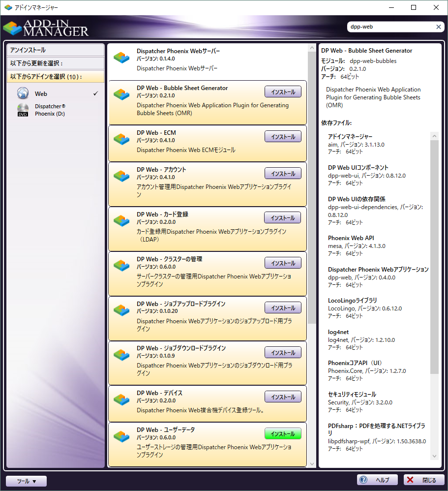Click the DP Web - ジョブアップロードプラグイン title
This screenshot has height=491, width=448.
point(181,304)
